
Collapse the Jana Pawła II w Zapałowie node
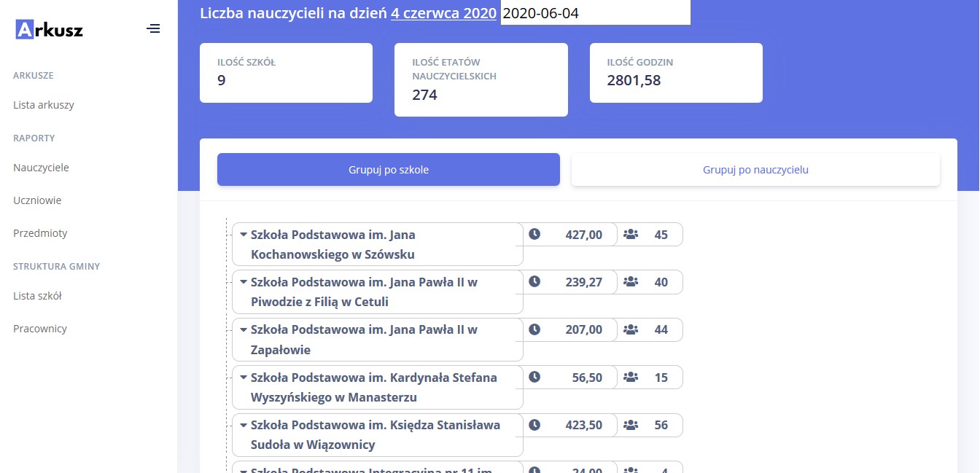244,329
